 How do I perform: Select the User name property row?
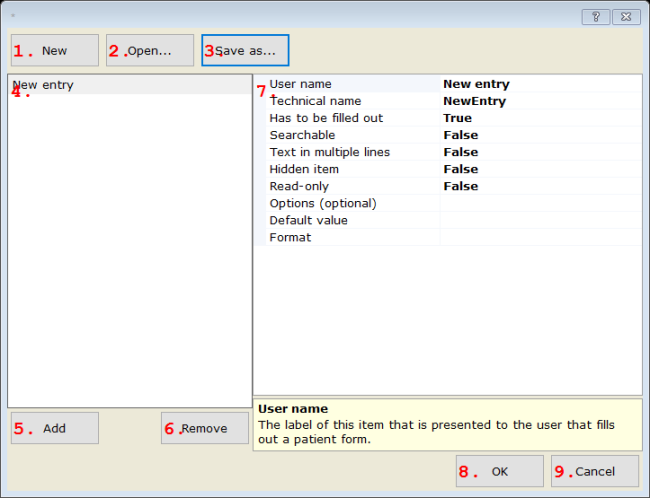[x=300, y=84]
